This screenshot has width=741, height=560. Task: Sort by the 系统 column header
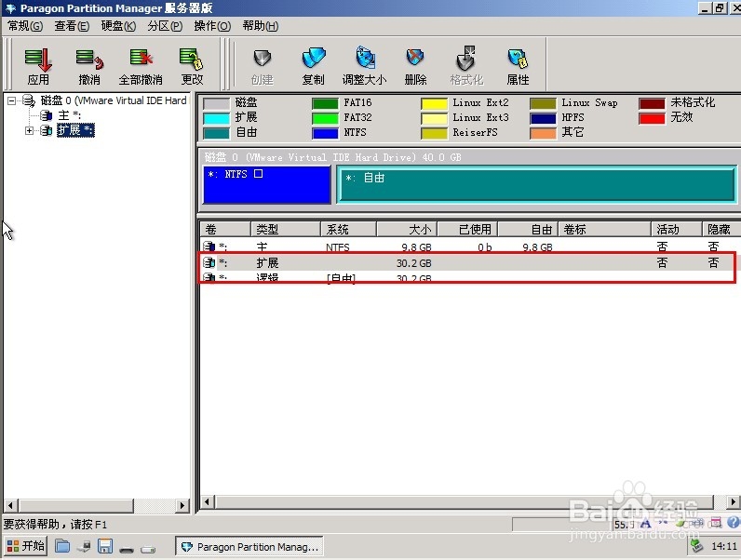tap(349, 229)
